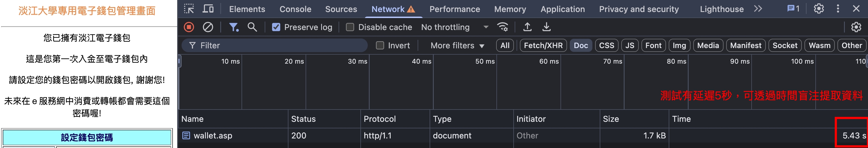Clear the network log

[x=208, y=27]
